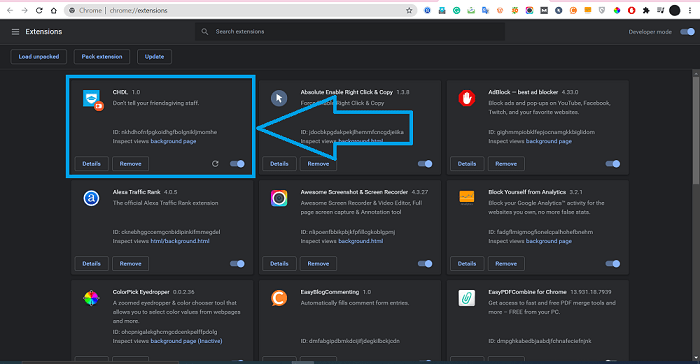700x364 pixels.
Task: Open the Extensions hamburger main menu
Action: pos(15,32)
